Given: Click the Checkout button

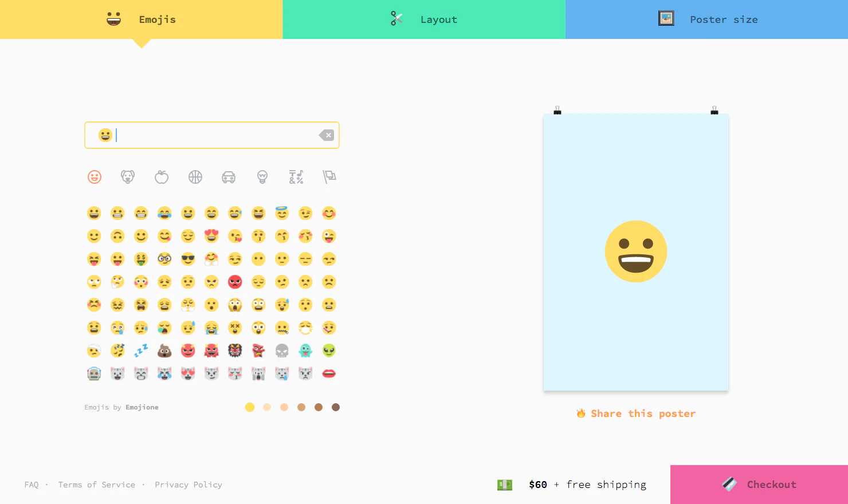Looking at the screenshot, I should click(x=759, y=484).
